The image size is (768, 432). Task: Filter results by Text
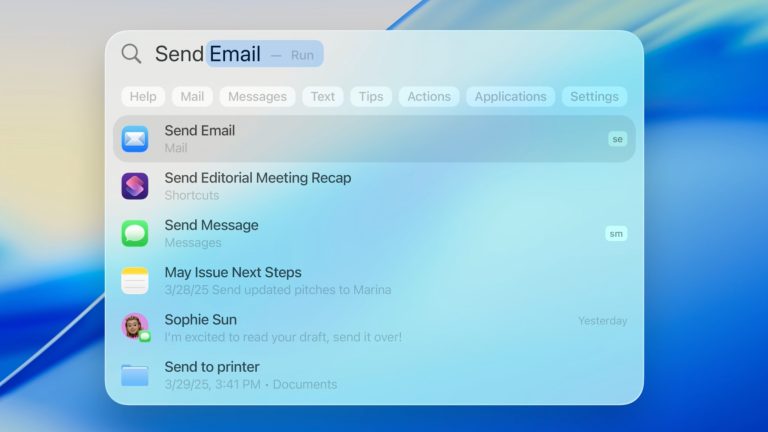pos(322,97)
